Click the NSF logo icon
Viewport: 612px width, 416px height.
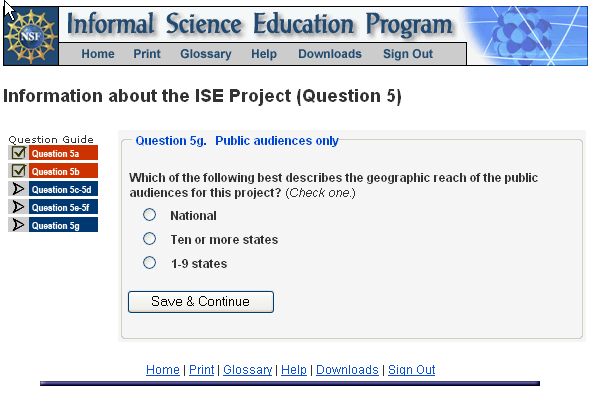(30, 34)
